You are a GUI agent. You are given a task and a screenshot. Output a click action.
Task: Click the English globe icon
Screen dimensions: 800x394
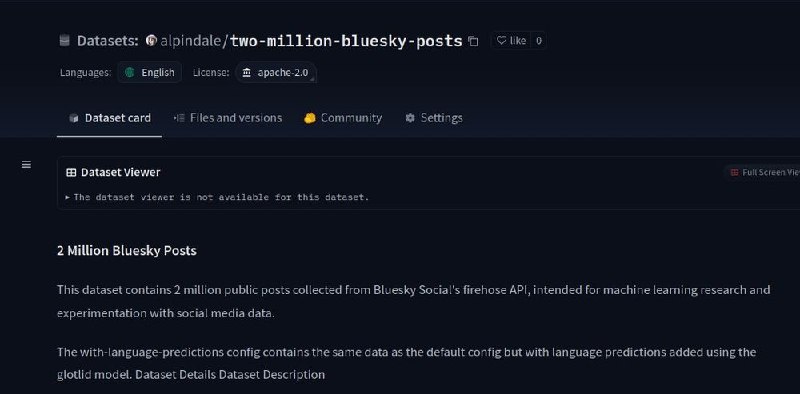click(130, 72)
